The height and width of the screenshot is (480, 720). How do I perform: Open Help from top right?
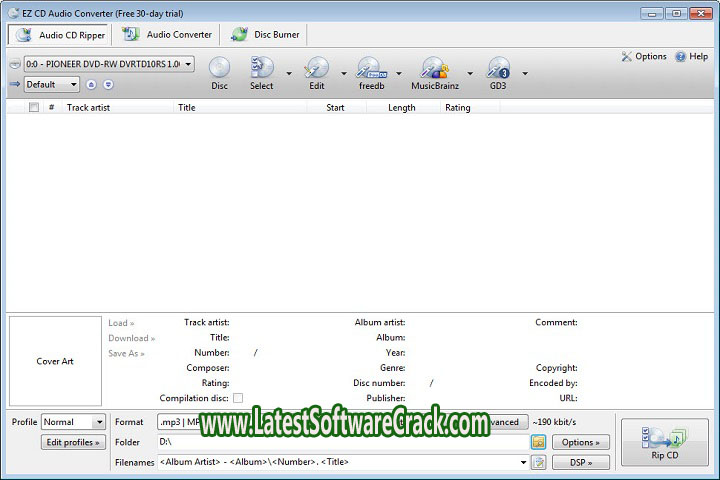click(x=691, y=57)
